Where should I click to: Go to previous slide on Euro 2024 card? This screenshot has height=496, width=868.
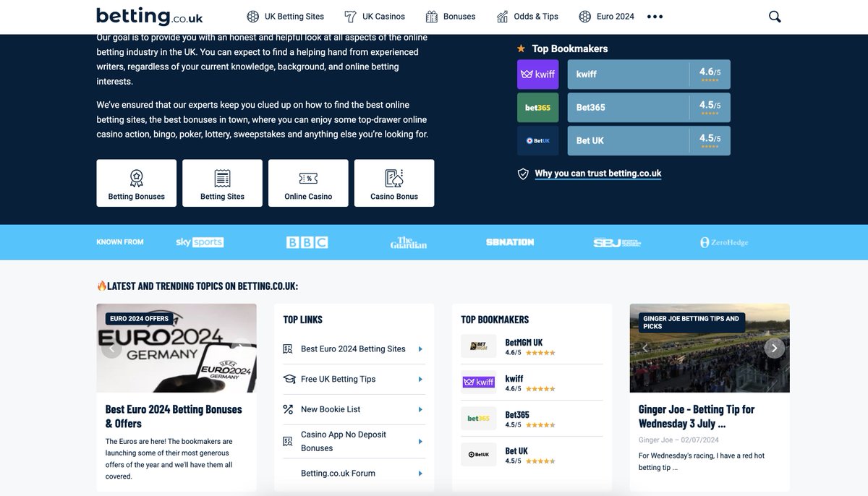coord(111,349)
